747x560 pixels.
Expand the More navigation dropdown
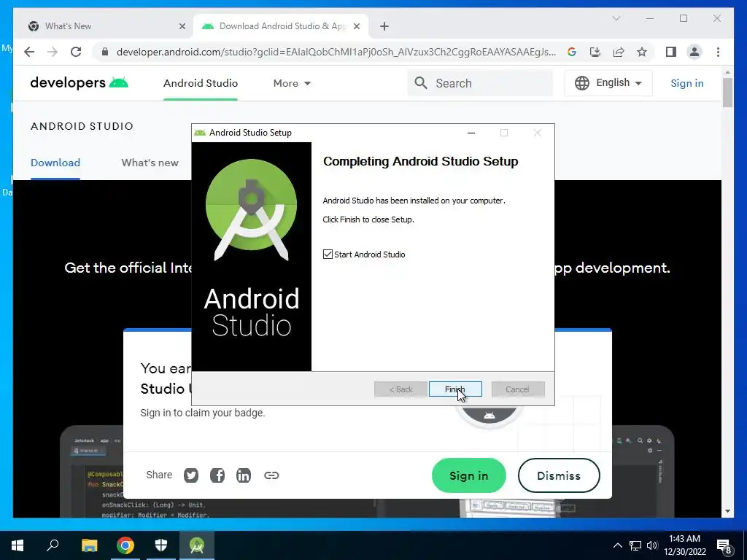tap(292, 83)
